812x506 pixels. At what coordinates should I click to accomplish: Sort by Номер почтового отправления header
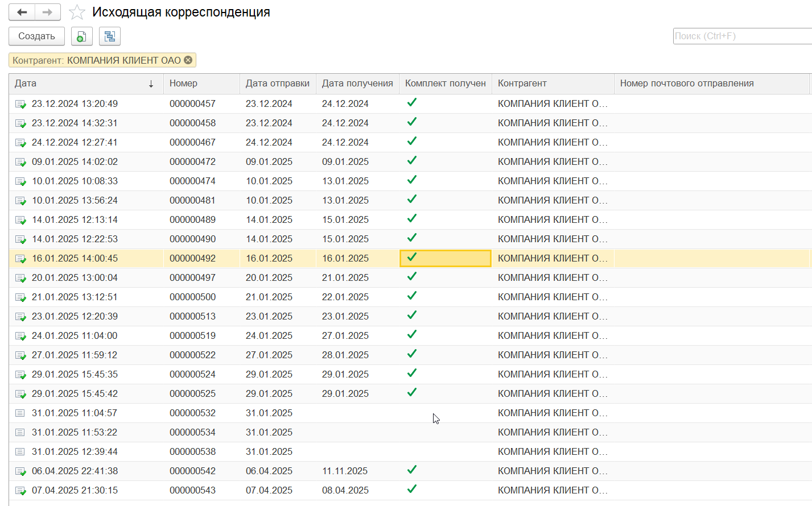point(711,83)
